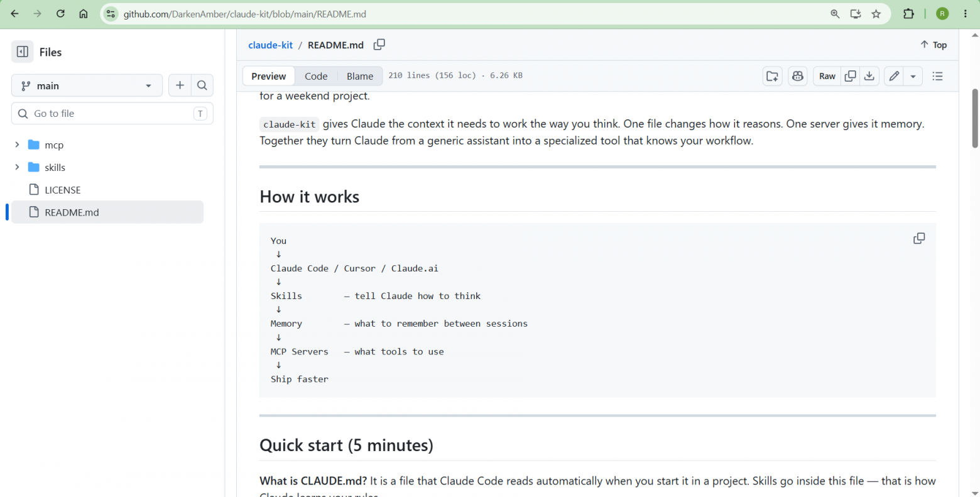Click the inline 'claude-kit' code text

(x=290, y=124)
